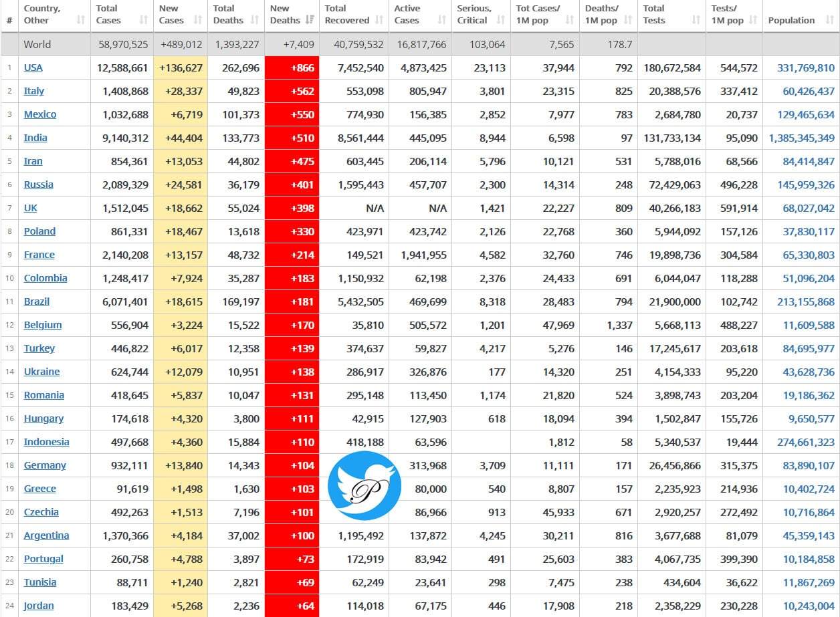Sort by Tests/1M pop column arrows
Screen dimensions: 840x617
pos(753,20)
